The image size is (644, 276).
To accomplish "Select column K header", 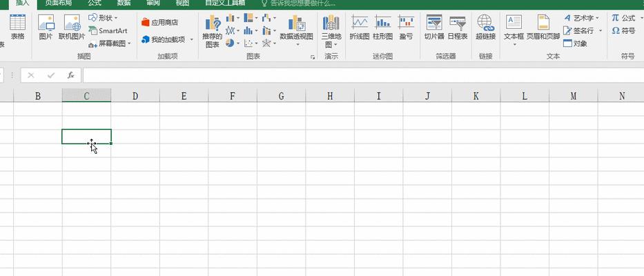I will click(476, 96).
